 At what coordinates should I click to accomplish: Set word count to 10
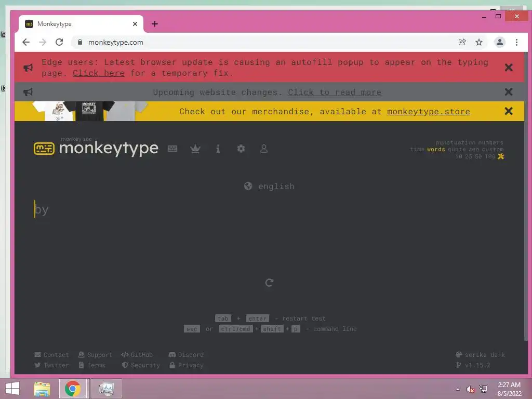459,156
